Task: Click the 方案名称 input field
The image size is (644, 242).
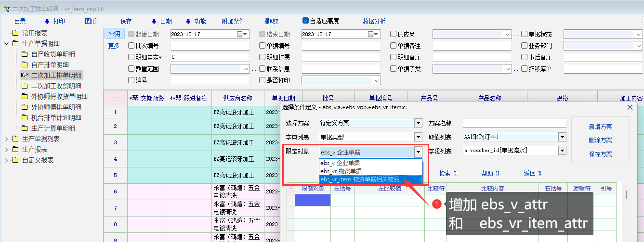Action: point(514,123)
